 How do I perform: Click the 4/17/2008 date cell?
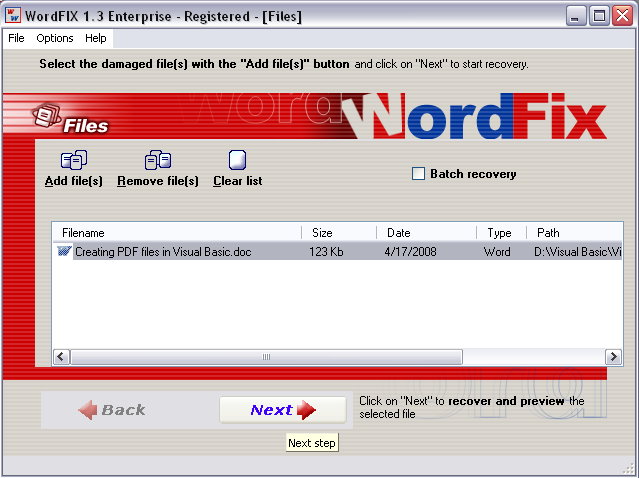coord(410,252)
